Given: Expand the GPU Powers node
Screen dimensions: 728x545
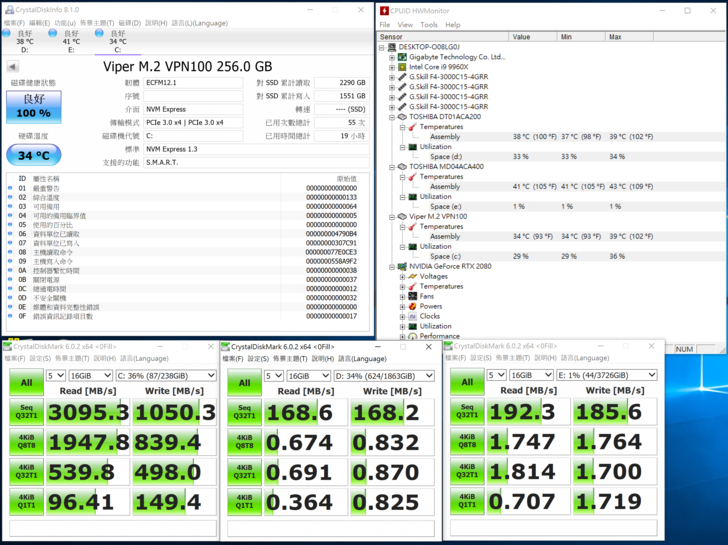Looking at the screenshot, I should (403, 306).
